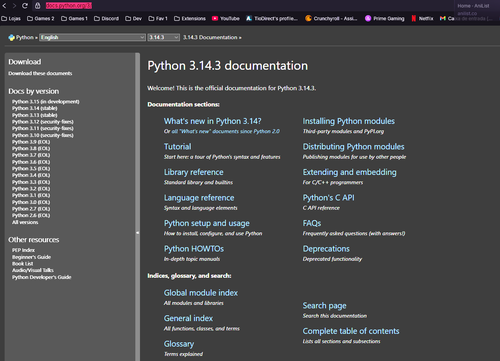This screenshot has width=500, height=361.
Task: Open the Fav 1 bookmark folder
Action: click(158, 18)
